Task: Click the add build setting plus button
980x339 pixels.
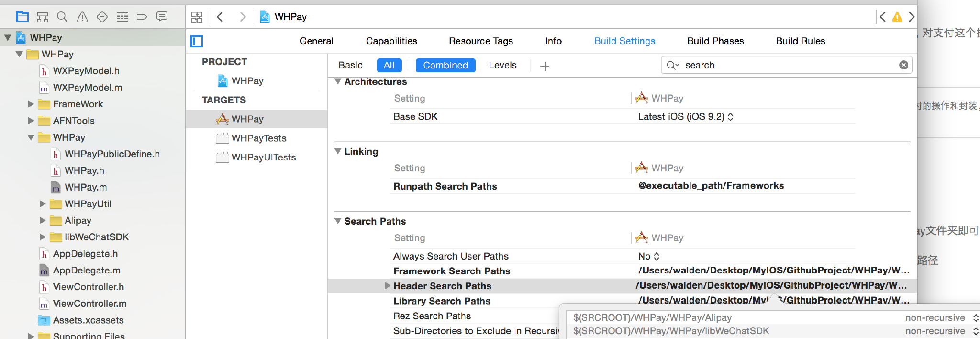Action: (x=545, y=66)
